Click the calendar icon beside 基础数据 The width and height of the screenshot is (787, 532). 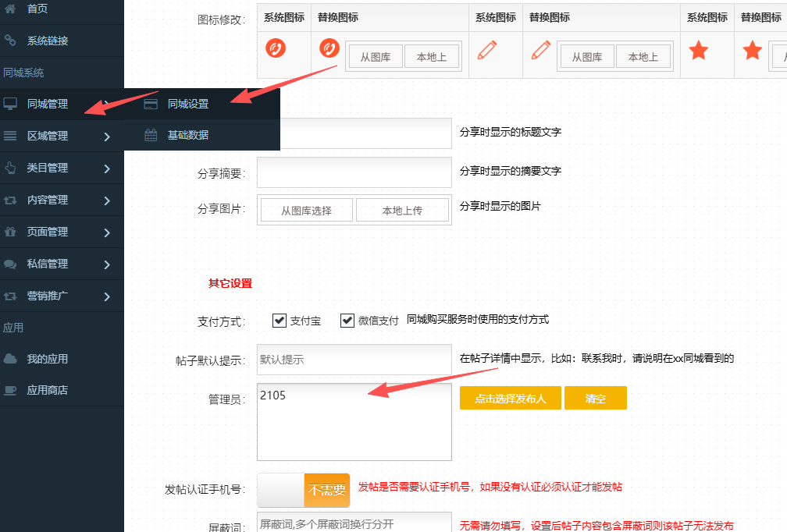click(151, 135)
